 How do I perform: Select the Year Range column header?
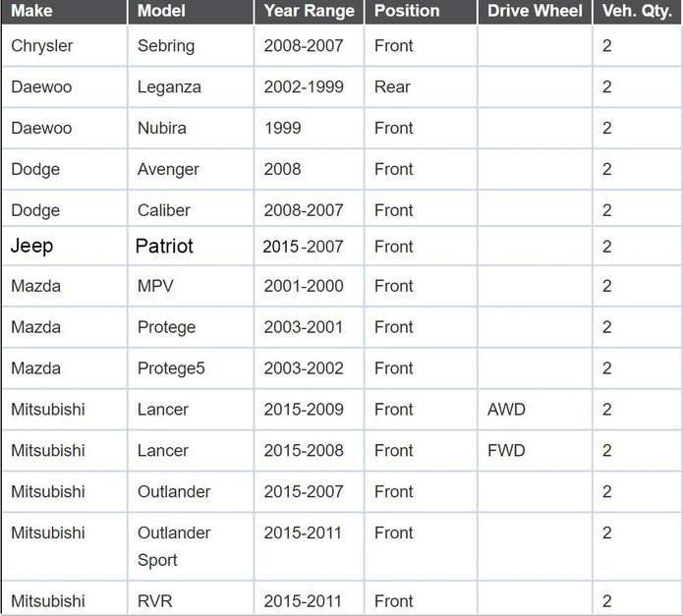tap(310, 12)
